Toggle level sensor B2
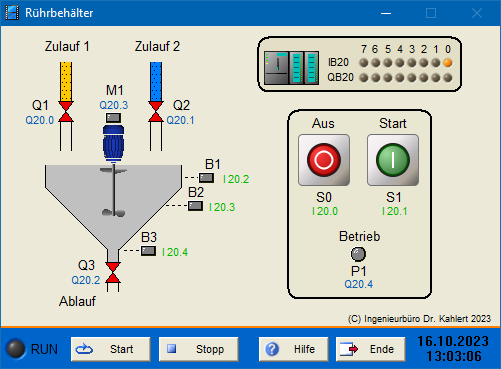 pos(195,206)
